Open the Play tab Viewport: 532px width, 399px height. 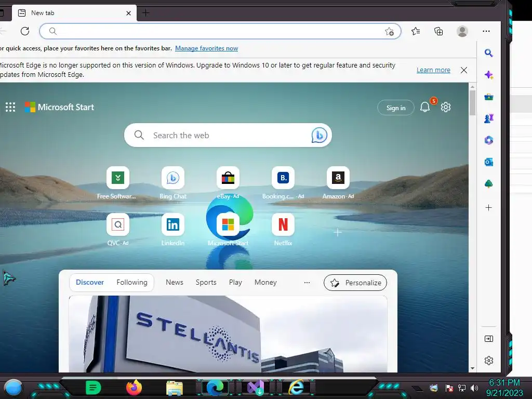click(x=235, y=282)
